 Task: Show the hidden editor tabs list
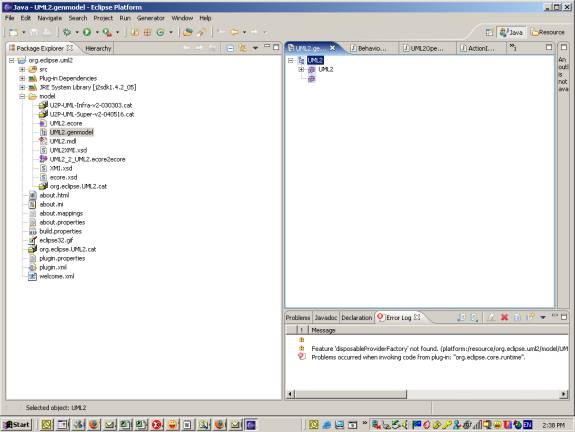pyautogui.click(x=513, y=47)
